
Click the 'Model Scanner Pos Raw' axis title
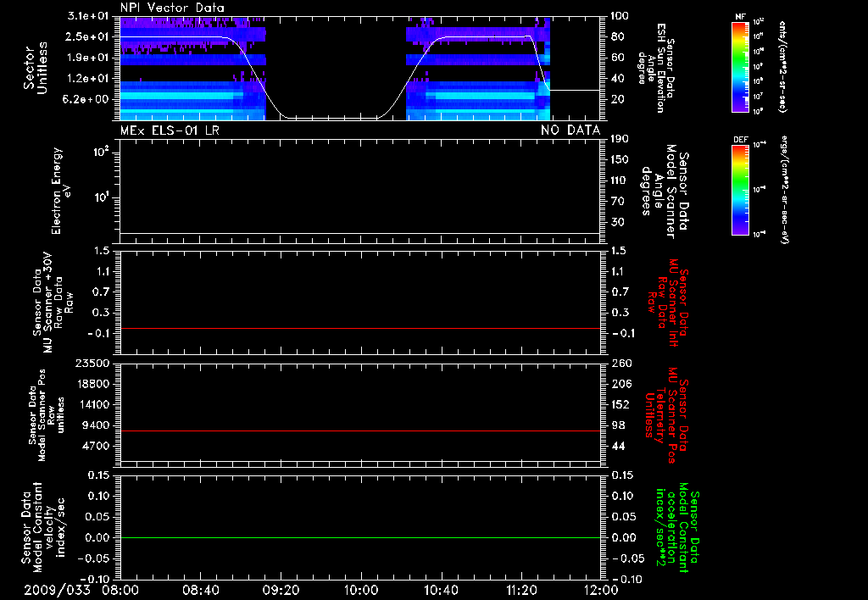pos(47,415)
